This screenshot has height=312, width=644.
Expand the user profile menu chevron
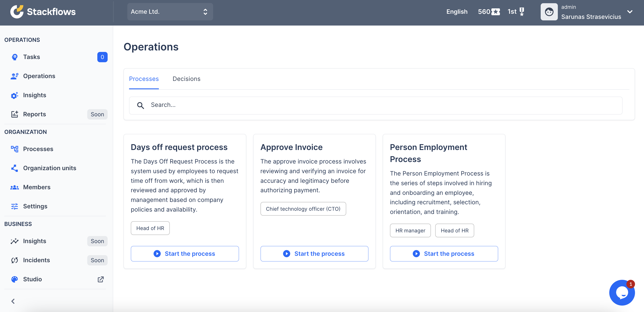pyautogui.click(x=630, y=12)
